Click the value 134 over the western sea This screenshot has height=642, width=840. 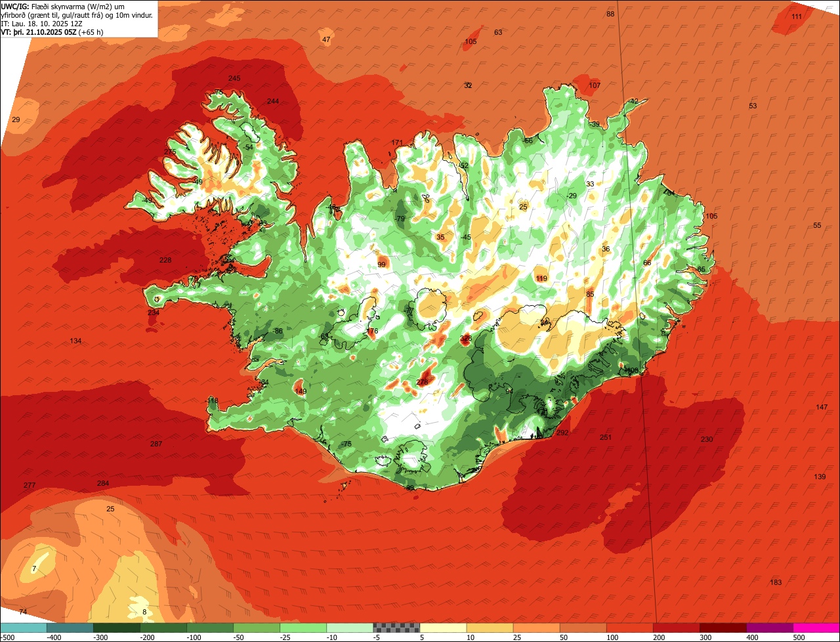tap(75, 341)
